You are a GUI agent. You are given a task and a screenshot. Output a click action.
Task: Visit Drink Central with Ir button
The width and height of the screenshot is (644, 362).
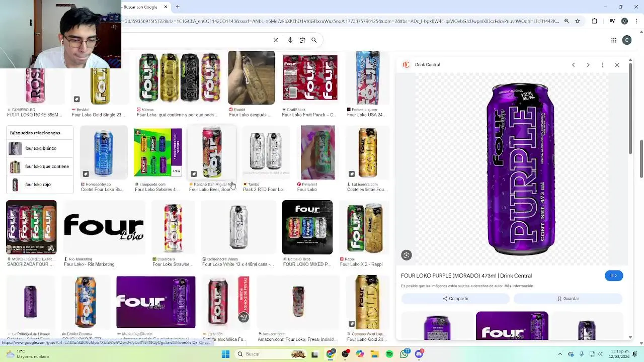[x=614, y=276]
